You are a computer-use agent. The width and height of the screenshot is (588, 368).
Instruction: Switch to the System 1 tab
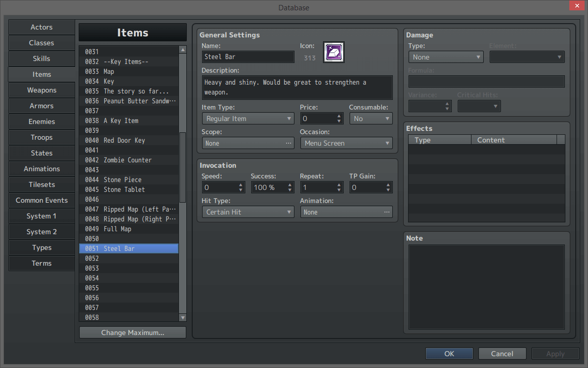click(x=42, y=216)
